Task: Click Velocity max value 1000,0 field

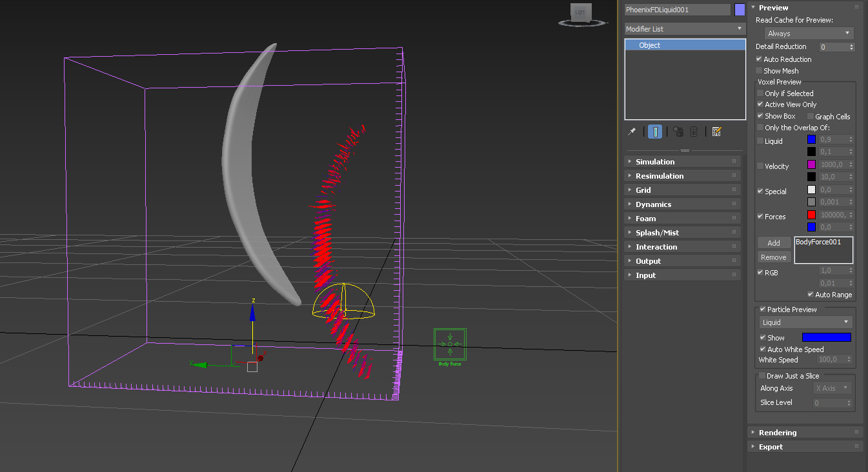Action: click(x=836, y=164)
